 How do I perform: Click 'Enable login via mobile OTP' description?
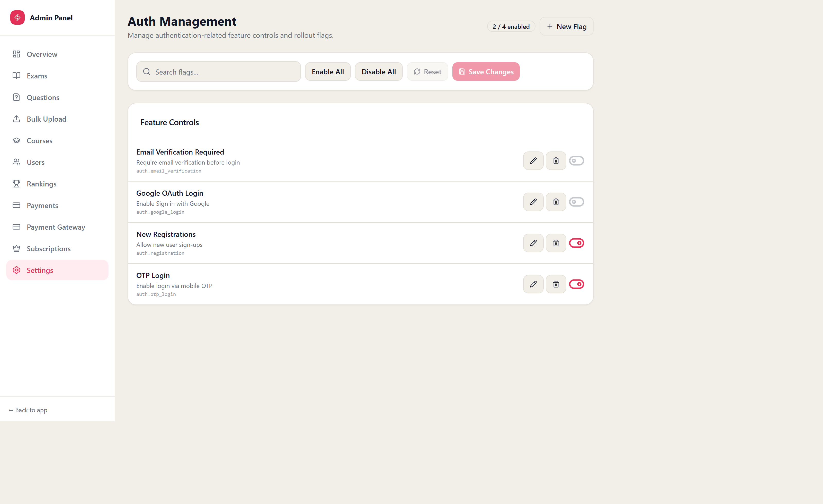pyautogui.click(x=174, y=286)
